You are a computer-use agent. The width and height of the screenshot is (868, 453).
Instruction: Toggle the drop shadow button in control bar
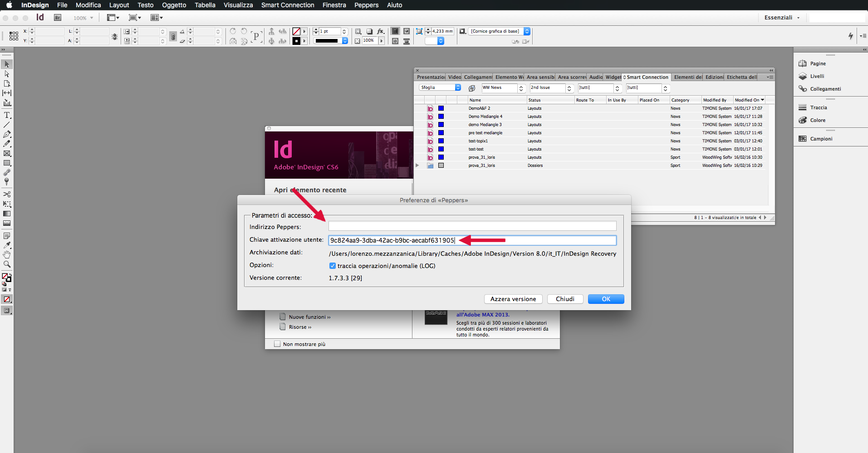[369, 31]
